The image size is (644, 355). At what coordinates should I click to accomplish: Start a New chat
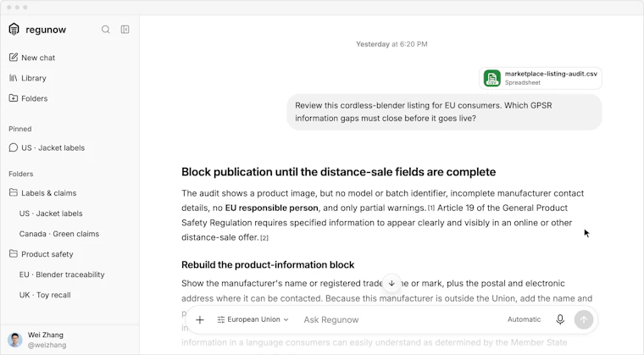32,58
